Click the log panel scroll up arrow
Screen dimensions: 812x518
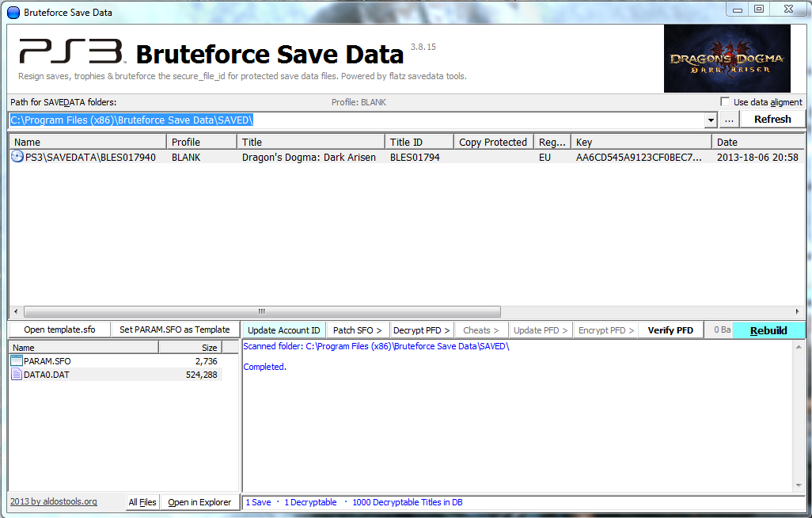pos(799,346)
